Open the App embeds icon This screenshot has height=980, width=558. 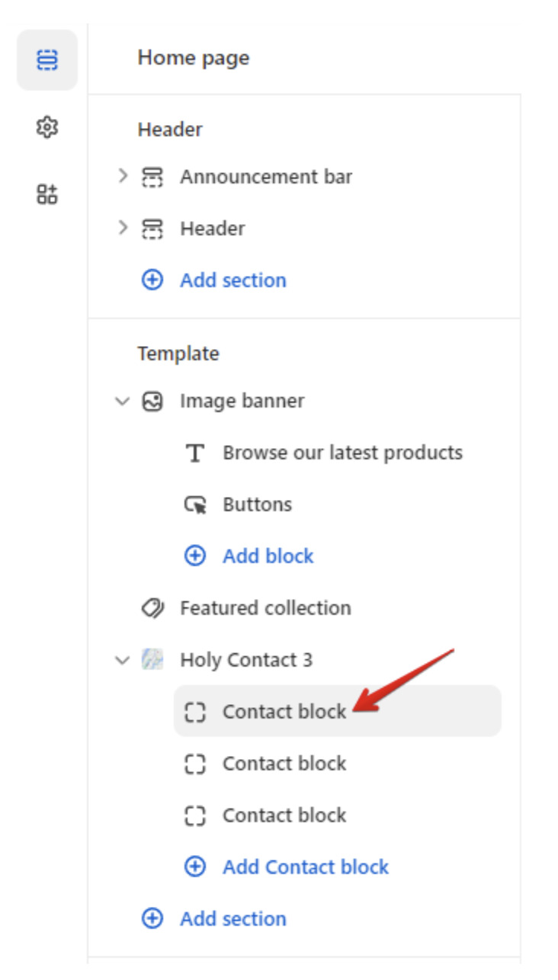[47, 194]
